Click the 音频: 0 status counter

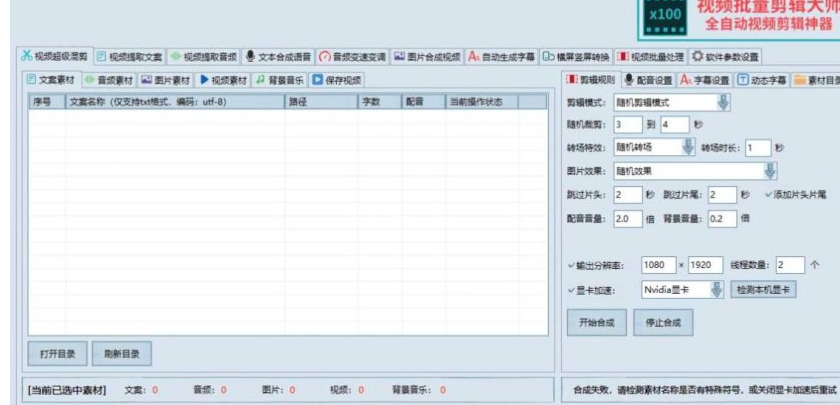[x=210, y=390]
